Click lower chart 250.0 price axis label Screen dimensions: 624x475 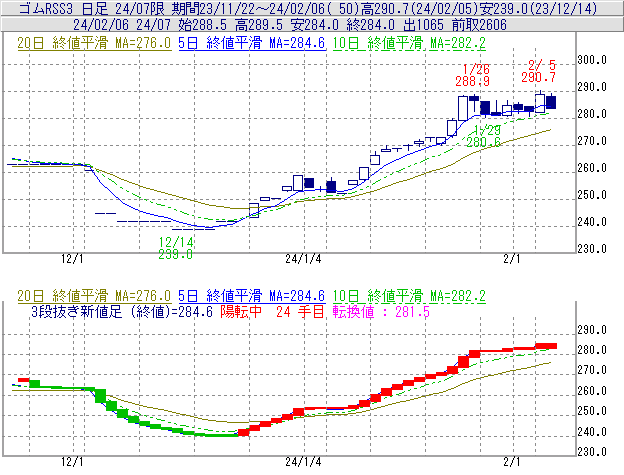click(592, 411)
